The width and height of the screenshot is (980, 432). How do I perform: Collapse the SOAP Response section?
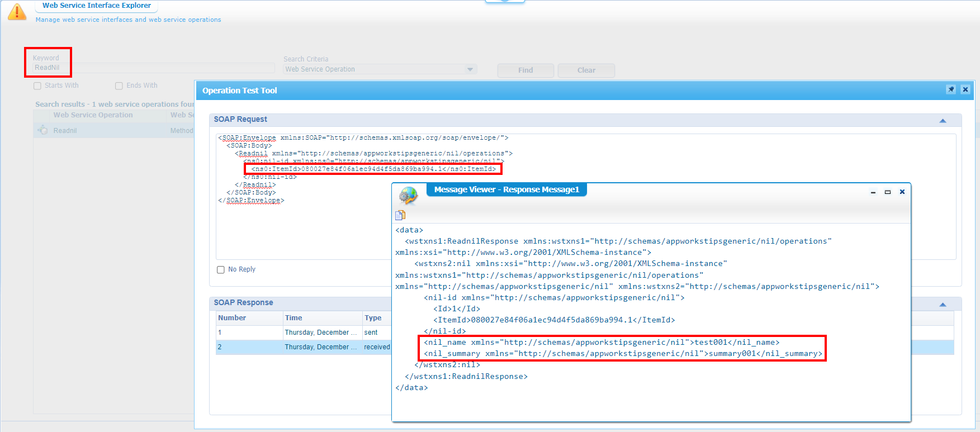point(943,305)
